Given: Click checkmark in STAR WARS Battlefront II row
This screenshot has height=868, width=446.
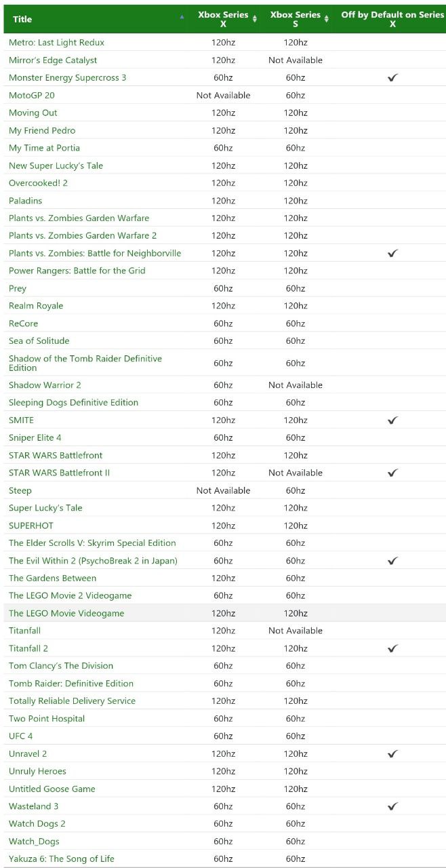Looking at the screenshot, I should click(x=392, y=473).
